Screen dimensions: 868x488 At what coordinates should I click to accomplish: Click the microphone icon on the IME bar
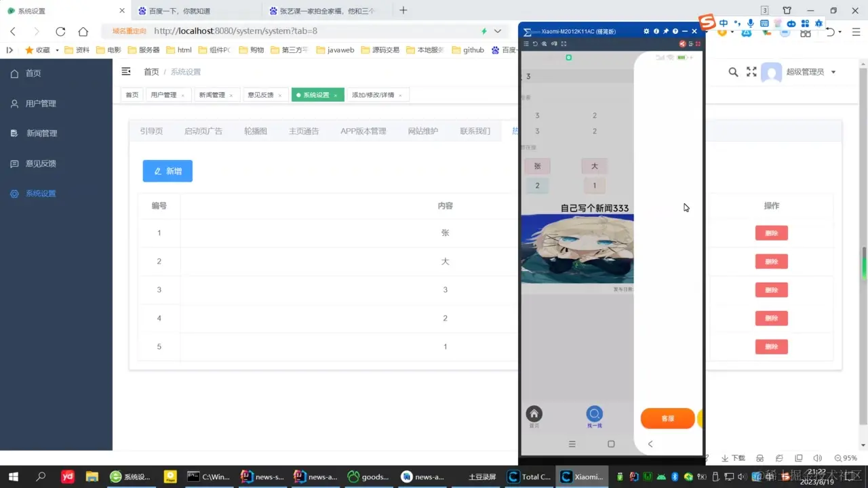tap(750, 23)
